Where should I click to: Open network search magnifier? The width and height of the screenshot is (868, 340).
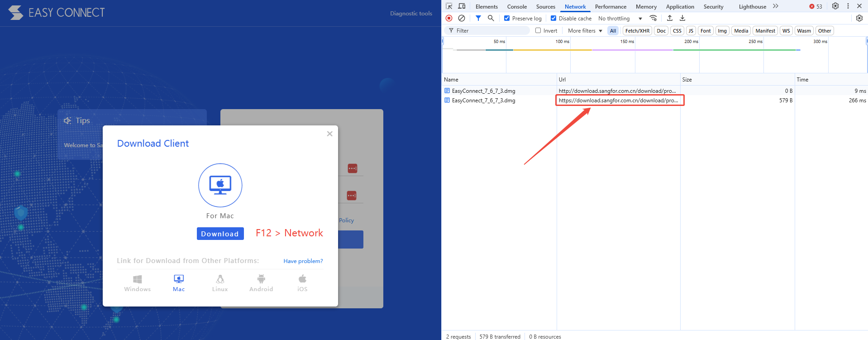click(491, 18)
